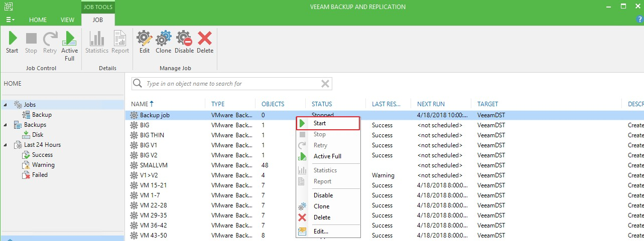The height and width of the screenshot is (241, 644).
Task: Click the Disable job ribbon icon
Action: pos(184,39)
